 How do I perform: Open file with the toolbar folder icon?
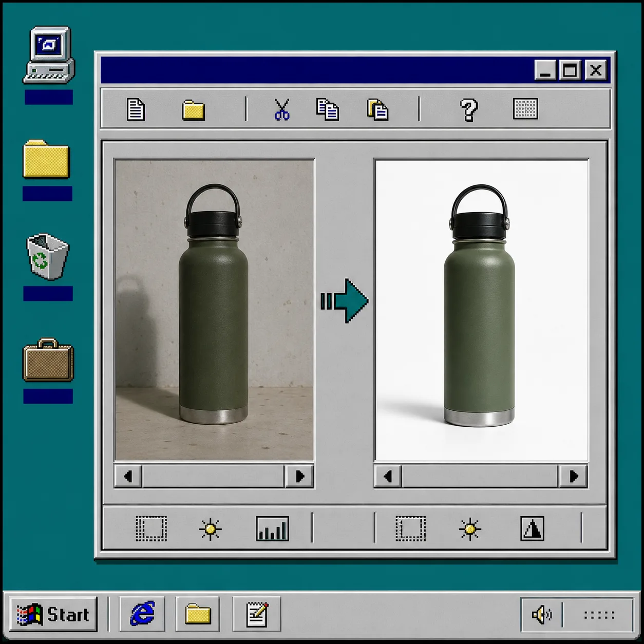point(194,110)
